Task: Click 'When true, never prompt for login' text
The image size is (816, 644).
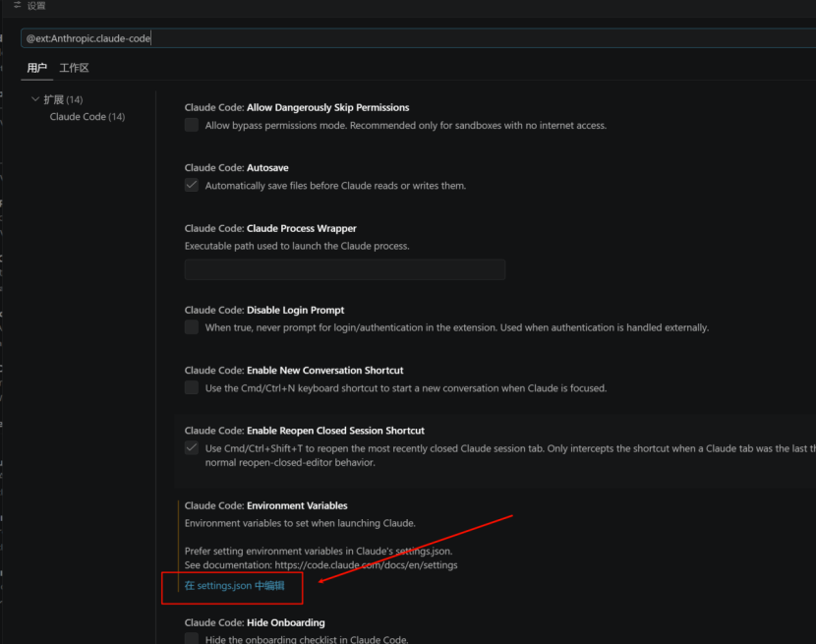Action: click(457, 328)
